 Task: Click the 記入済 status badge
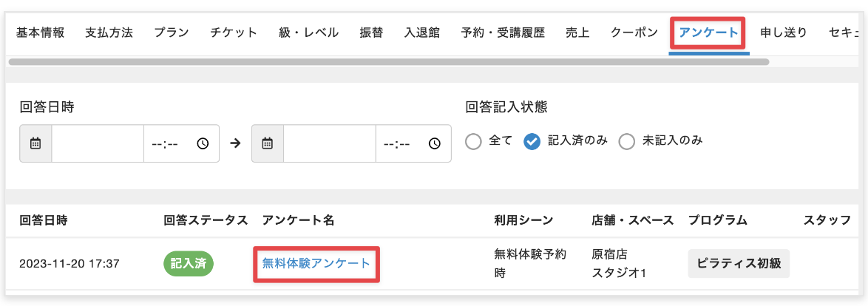[x=189, y=264]
